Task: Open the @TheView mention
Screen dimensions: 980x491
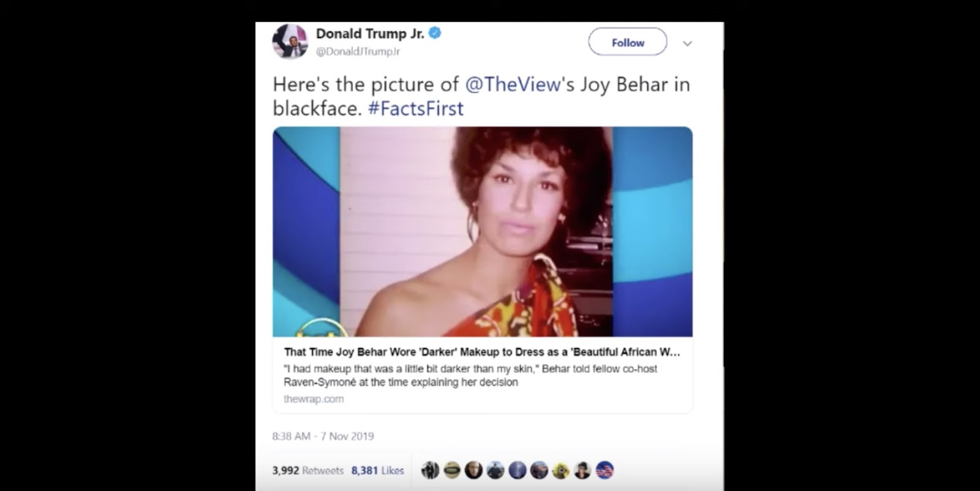Action: pos(513,84)
